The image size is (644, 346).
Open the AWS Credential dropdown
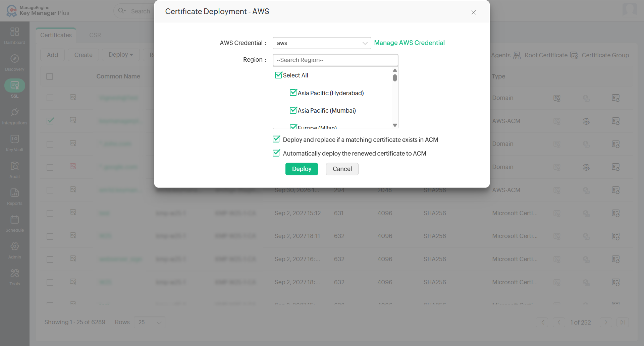coord(322,43)
